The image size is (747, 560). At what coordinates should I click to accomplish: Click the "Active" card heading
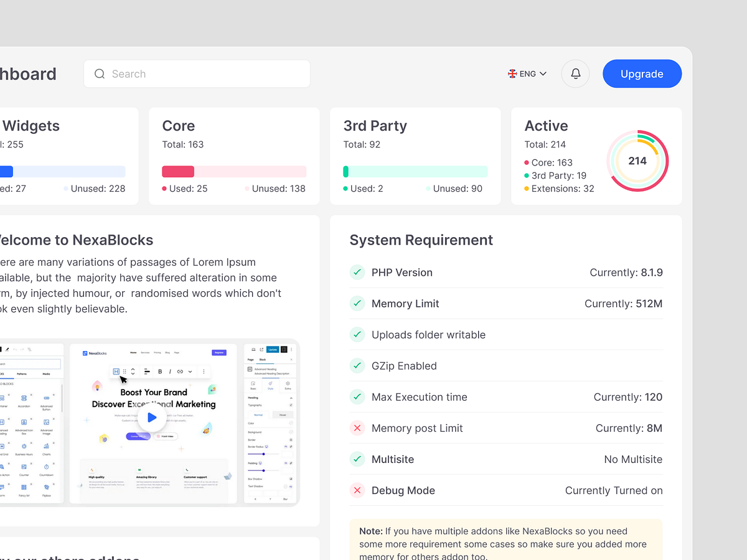click(x=547, y=126)
